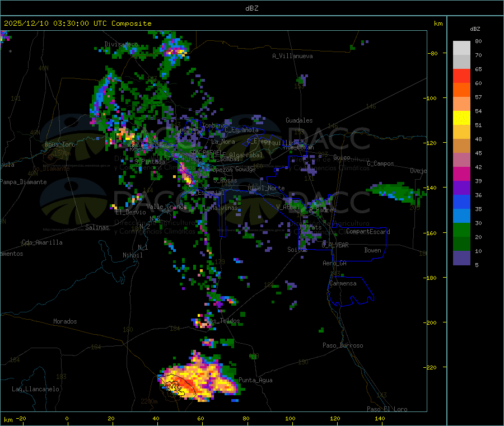This screenshot has width=504, height=426.
Task: Click the green echo east of G_Campos
Action: (x=397, y=193)
